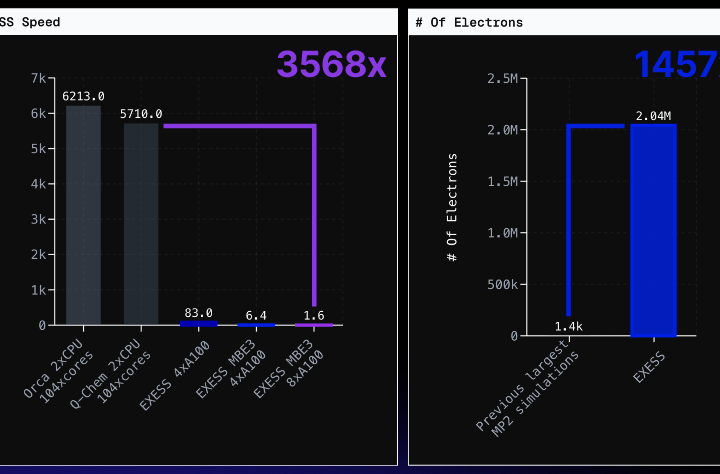This screenshot has width=720, height=474.
Task: Select the 1.4k data label
Action: 568,327
